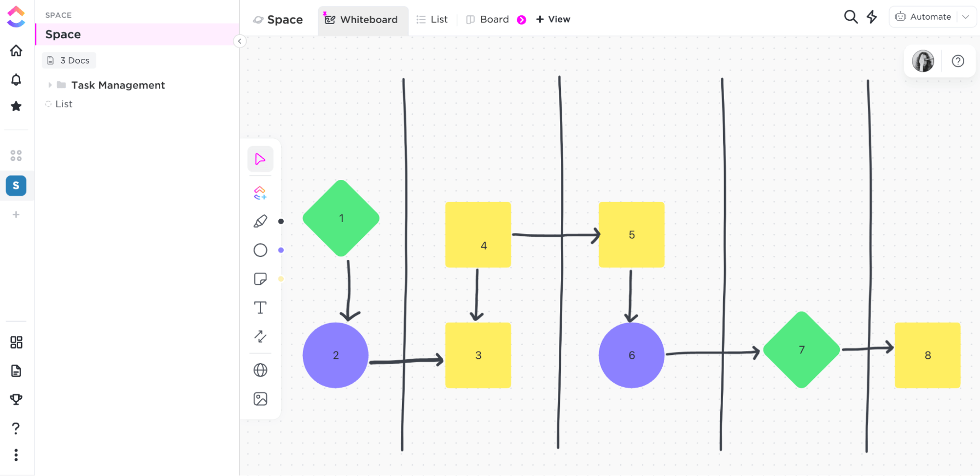Open the ClickUp logo home

coord(16,16)
